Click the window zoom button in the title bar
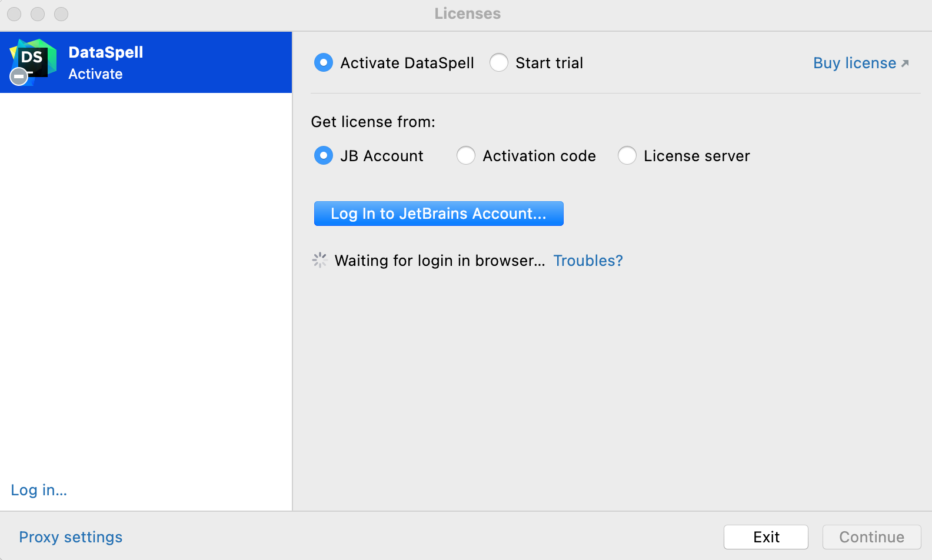 click(x=61, y=14)
